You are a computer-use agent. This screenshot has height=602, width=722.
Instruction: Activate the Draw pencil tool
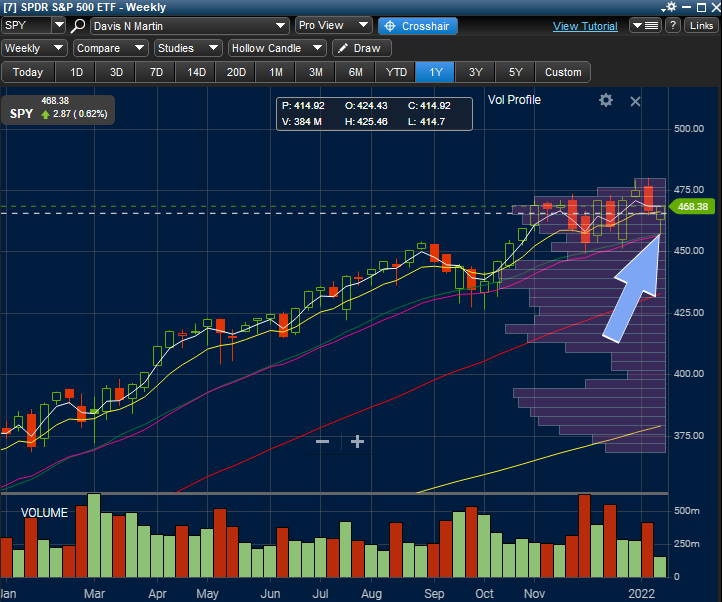click(362, 48)
